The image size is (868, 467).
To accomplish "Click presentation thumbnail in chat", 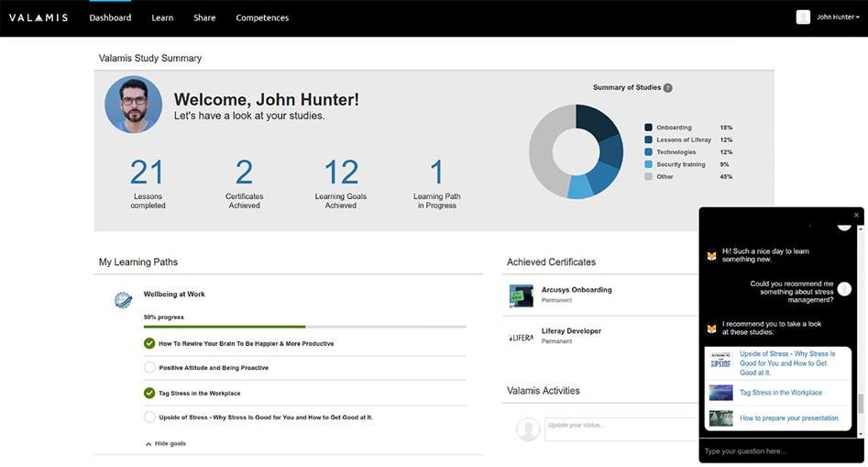I will 720,418.
